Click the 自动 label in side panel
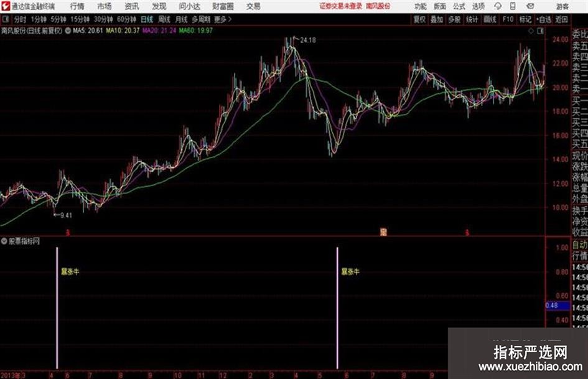588x379 pixels. click(580, 245)
